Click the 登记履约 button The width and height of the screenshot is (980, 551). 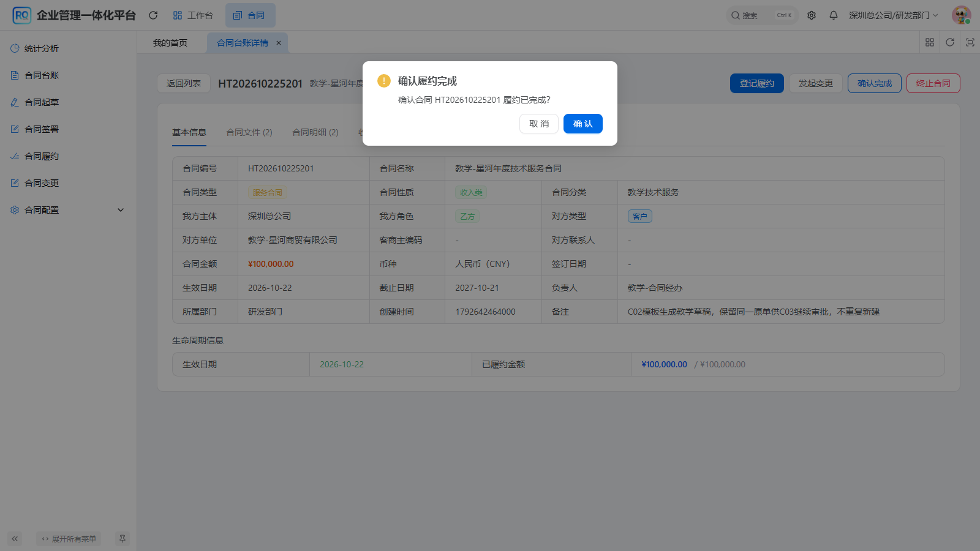click(x=757, y=83)
